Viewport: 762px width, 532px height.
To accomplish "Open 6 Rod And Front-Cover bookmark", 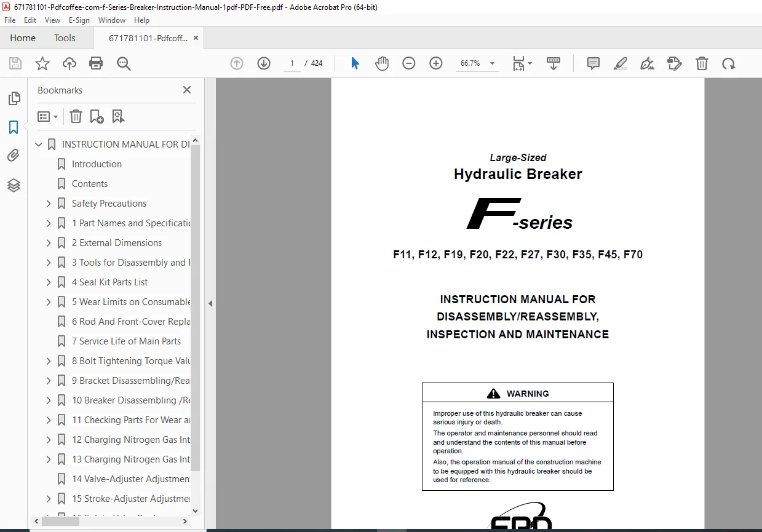I will (131, 322).
